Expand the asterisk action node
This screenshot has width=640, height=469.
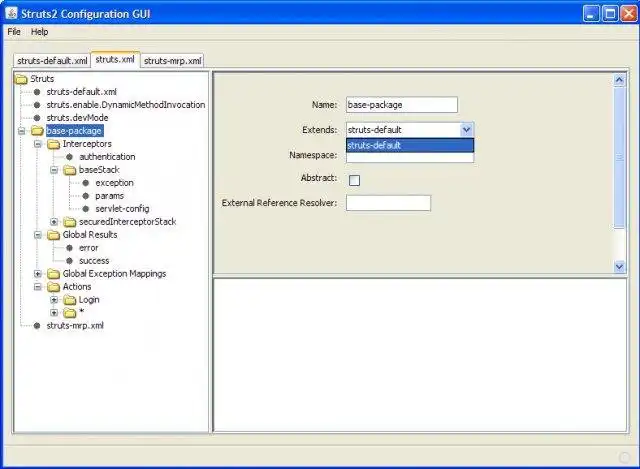(54, 313)
